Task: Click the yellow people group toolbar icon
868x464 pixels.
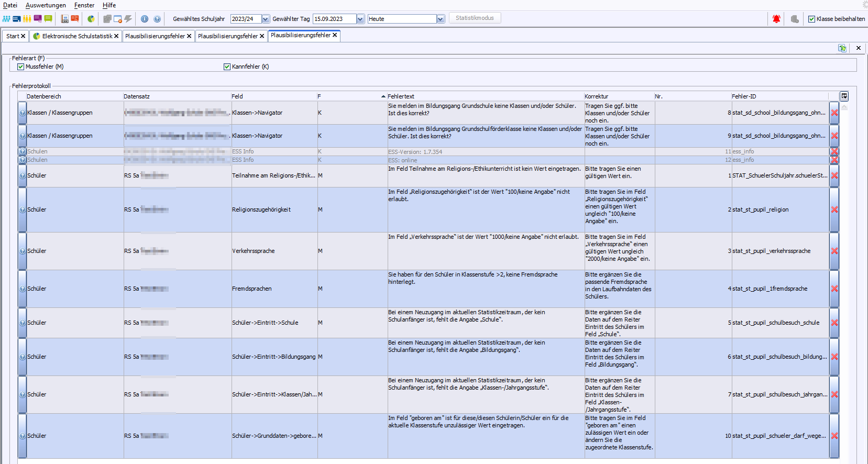Action: click(27, 19)
